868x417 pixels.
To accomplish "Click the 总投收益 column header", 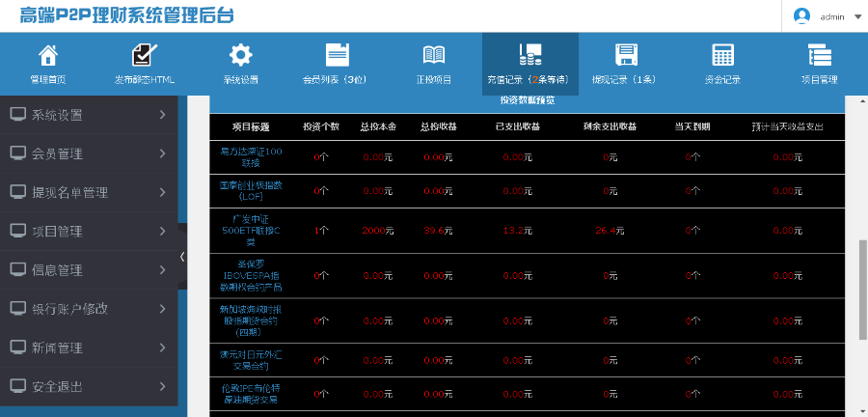I will [438, 126].
